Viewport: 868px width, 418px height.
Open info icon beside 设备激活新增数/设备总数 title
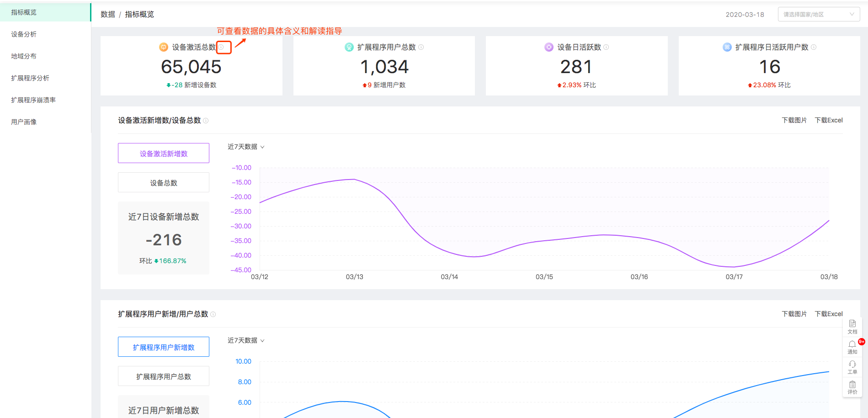pos(206,121)
